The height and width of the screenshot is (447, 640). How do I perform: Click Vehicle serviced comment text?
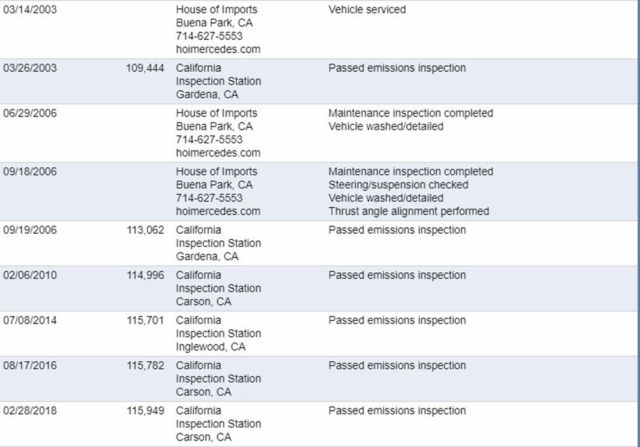tap(367, 9)
